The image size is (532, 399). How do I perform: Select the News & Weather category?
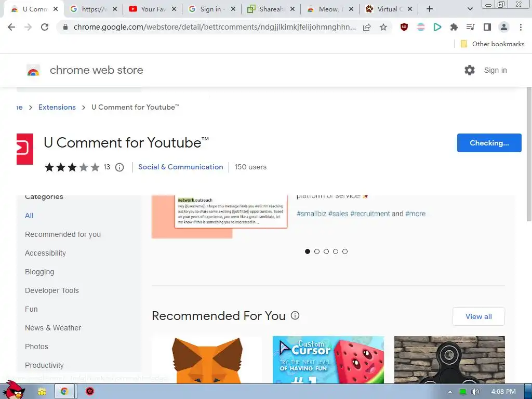point(53,328)
